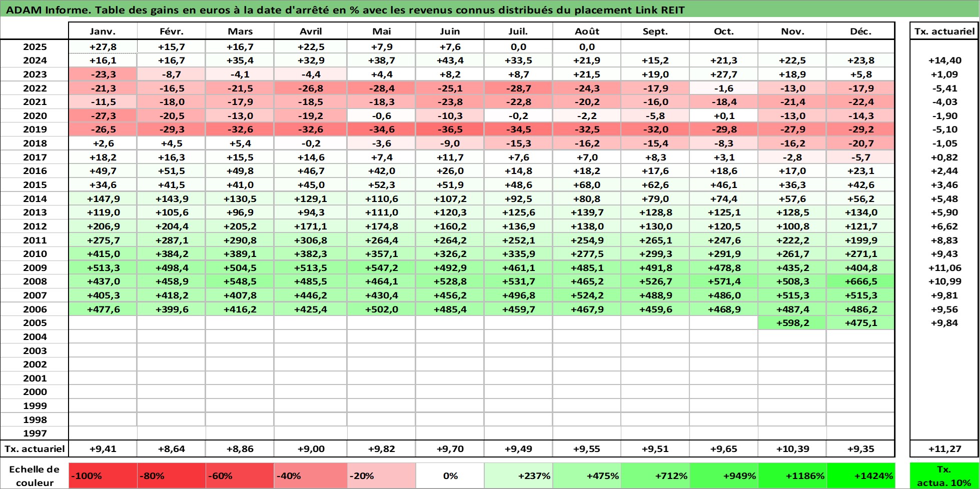Click cell '+666,5' in 2008 row
Viewport: 980px width, 489px height.
pyautogui.click(x=860, y=281)
